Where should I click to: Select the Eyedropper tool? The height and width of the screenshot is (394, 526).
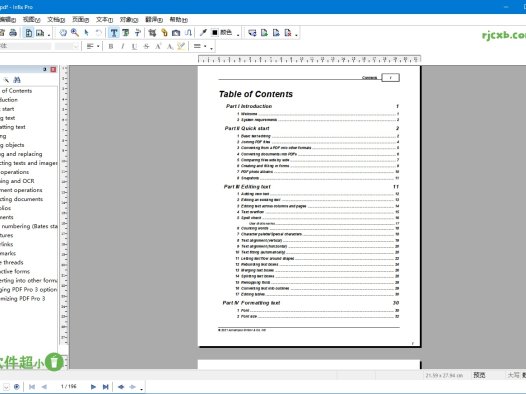pyautogui.click(x=203, y=33)
